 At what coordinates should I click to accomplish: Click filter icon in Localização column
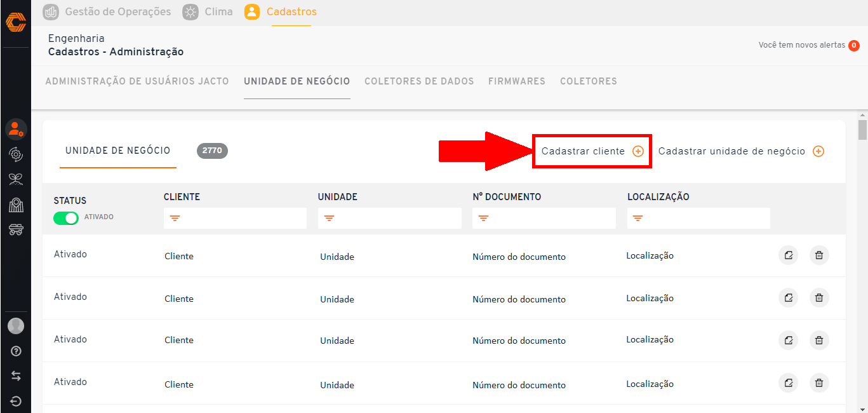pyautogui.click(x=638, y=218)
